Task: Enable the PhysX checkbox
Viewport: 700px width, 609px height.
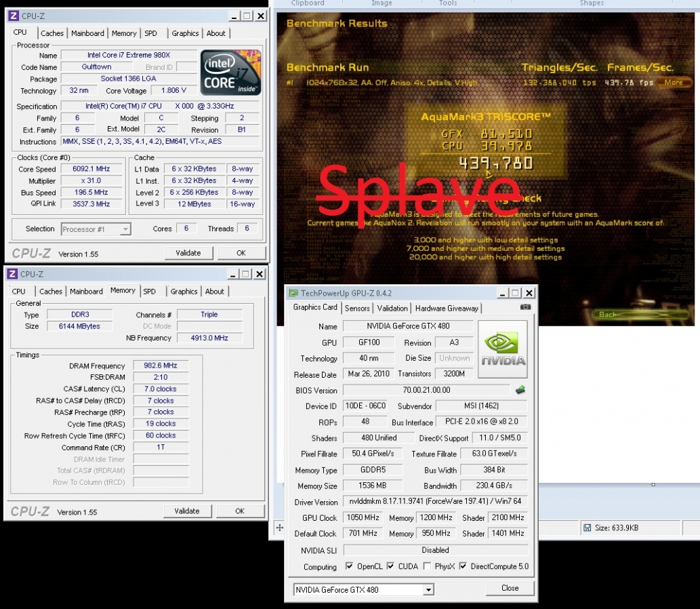Action: (427, 566)
